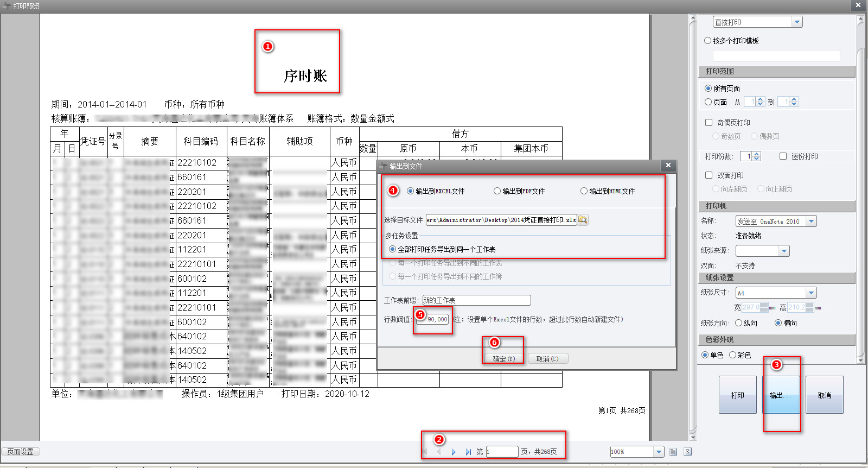Click the browse target file folder icon
The height and width of the screenshot is (468, 868).
pos(583,220)
